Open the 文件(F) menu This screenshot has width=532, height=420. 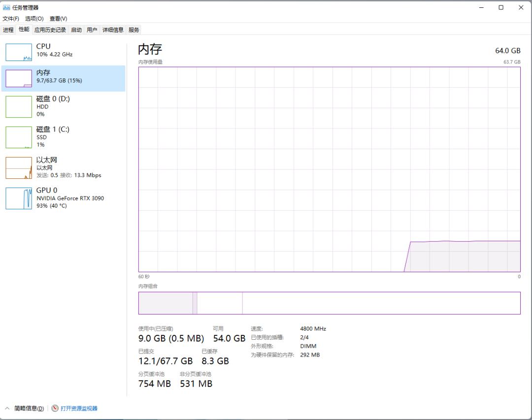coord(11,19)
